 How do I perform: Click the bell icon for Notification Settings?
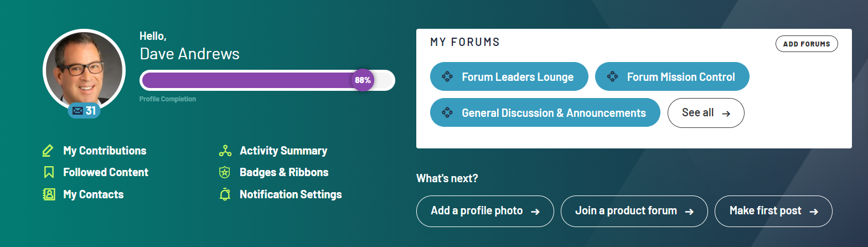225,194
